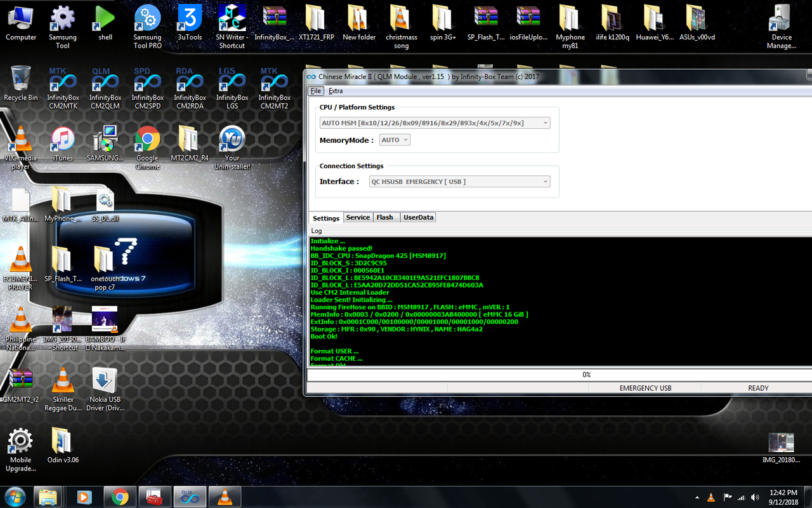Open the iTunes desktop icon
This screenshot has width=812, height=508.
pyautogui.click(x=63, y=144)
